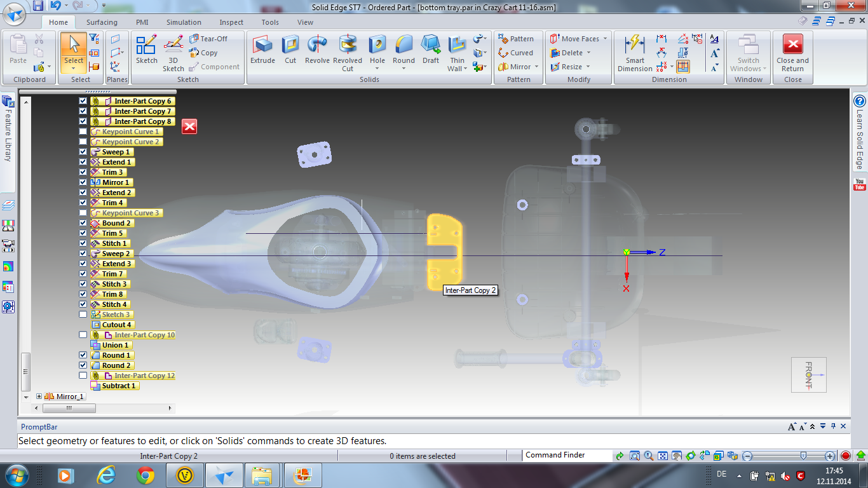Open the View ribbon tab

click(305, 22)
